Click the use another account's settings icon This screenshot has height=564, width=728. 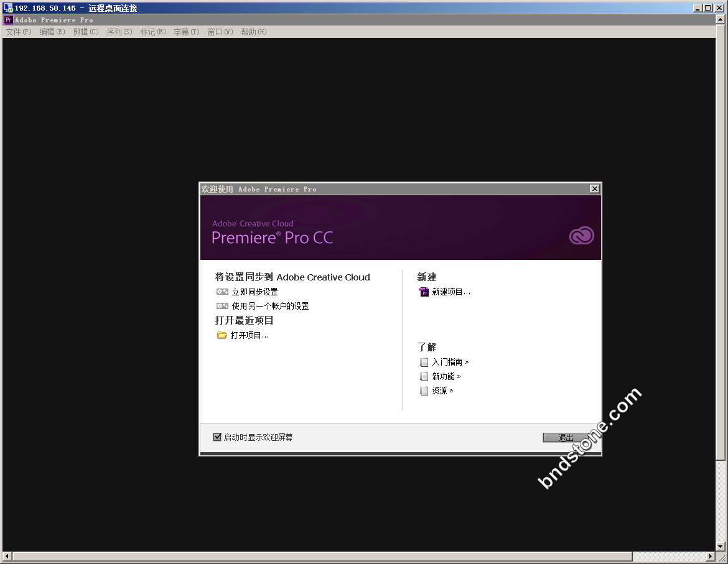[222, 306]
